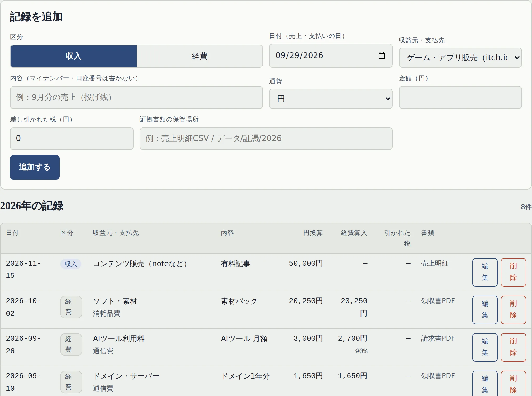532x396 pixels.
Task: Select the 経費 segment toggle
Action: click(x=199, y=56)
